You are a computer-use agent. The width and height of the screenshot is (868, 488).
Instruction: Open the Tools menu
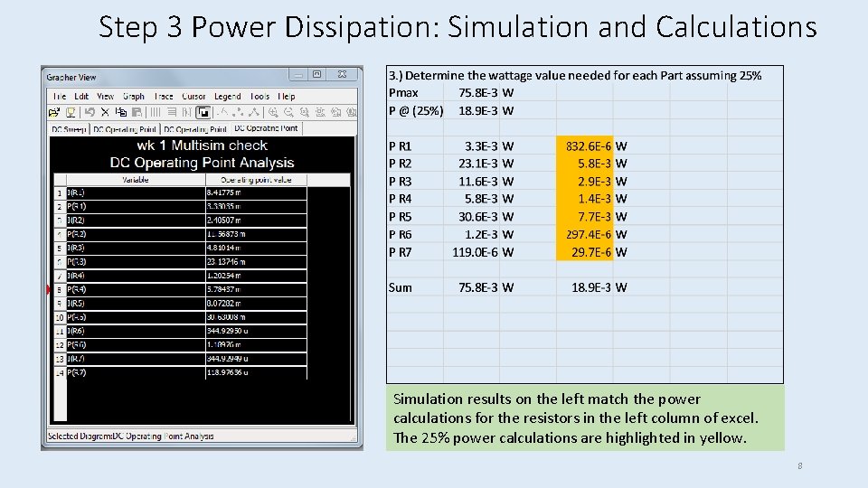pos(259,97)
